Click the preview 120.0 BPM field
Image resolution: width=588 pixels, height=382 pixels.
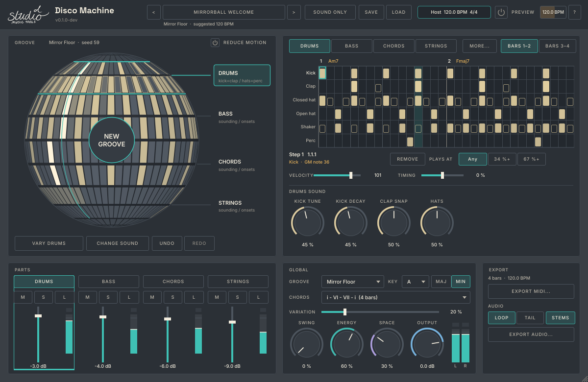553,12
